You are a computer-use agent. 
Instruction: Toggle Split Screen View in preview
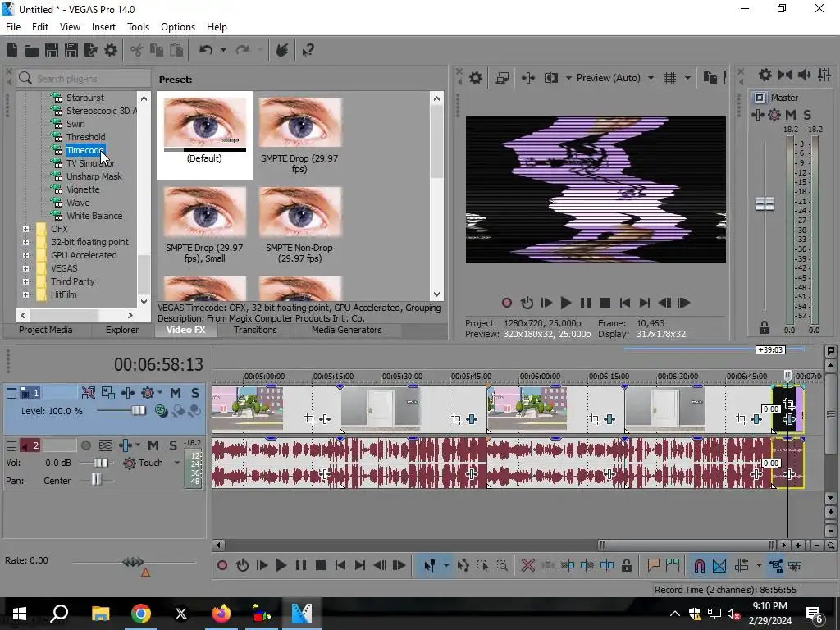click(x=550, y=78)
